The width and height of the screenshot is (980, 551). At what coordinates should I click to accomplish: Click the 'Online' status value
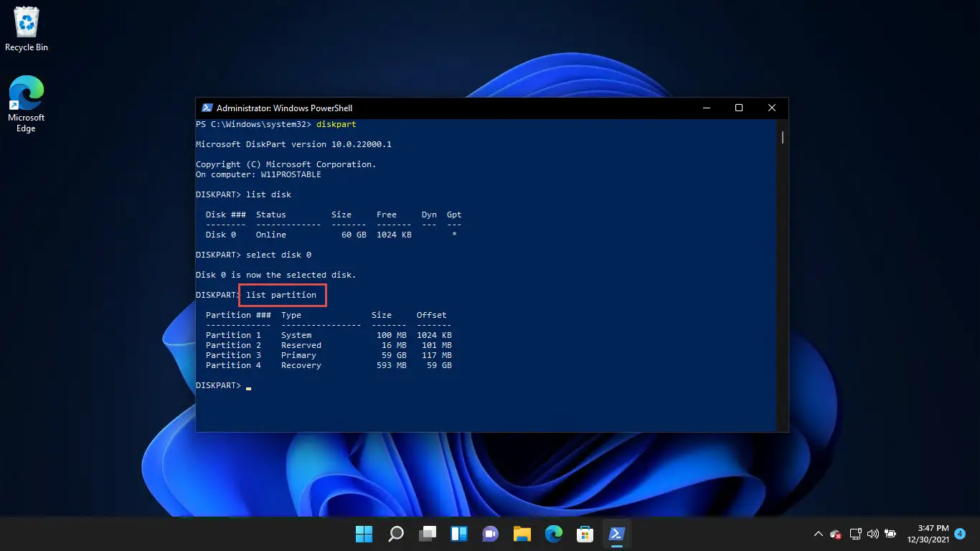coord(271,235)
